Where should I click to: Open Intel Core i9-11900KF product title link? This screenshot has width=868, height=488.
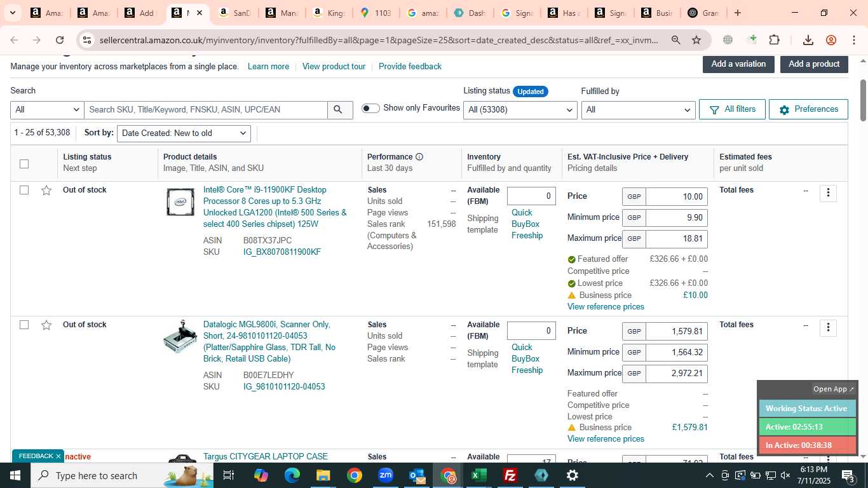coord(275,207)
